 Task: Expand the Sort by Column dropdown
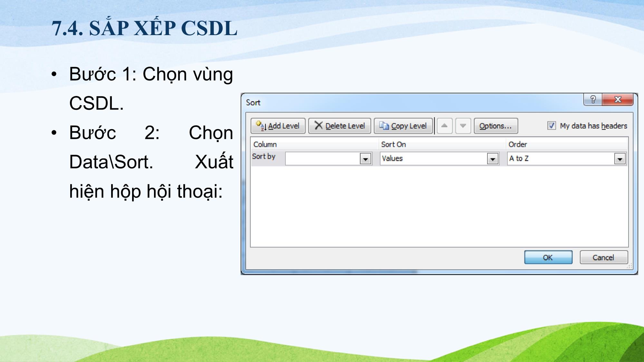click(366, 158)
